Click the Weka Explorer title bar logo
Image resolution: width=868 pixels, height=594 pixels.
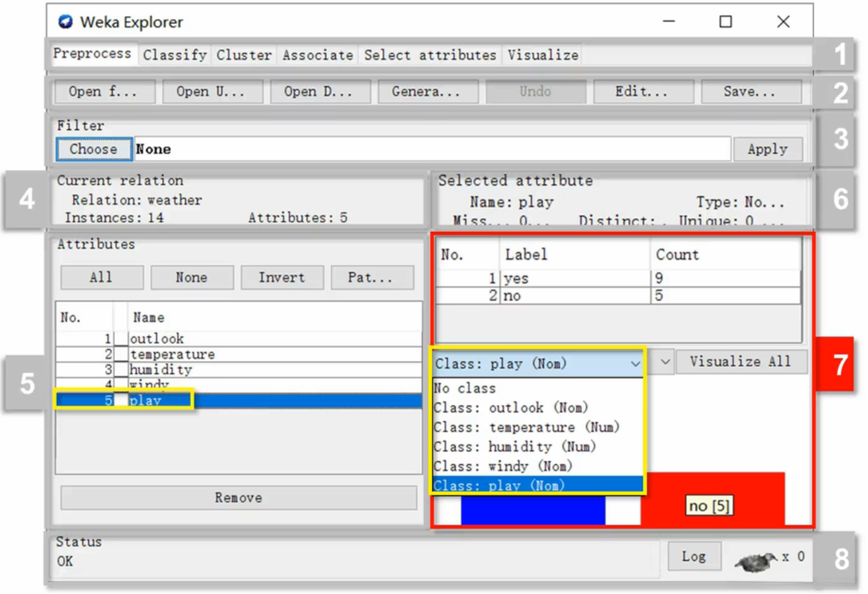pyautogui.click(x=66, y=22)
